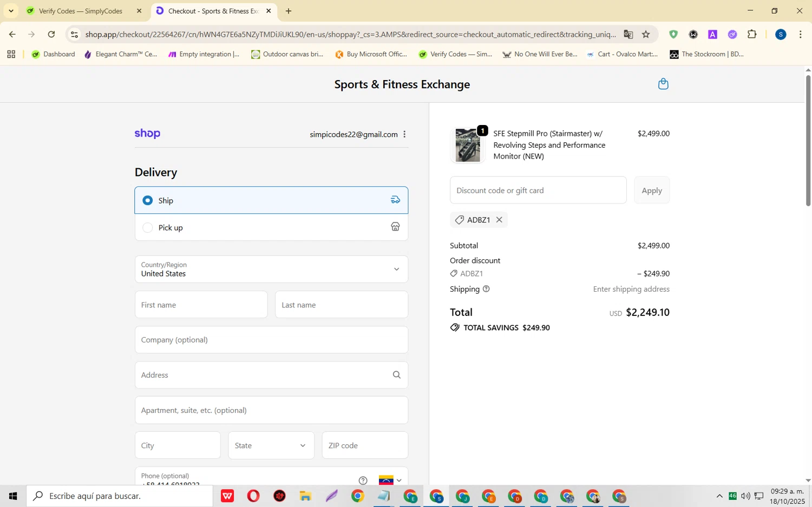
Task: Open the Cart - Ovalco Mart bookmark
Action: click(x=622, y=54)
